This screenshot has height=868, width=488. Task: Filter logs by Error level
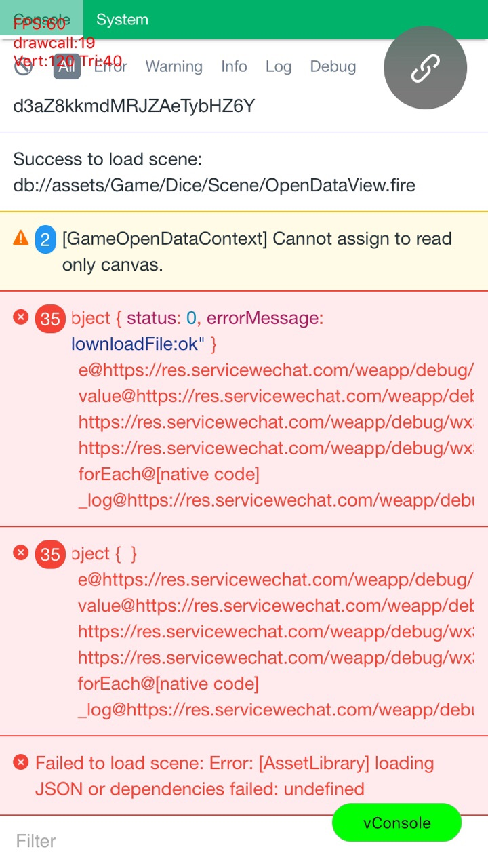point(110,66)
